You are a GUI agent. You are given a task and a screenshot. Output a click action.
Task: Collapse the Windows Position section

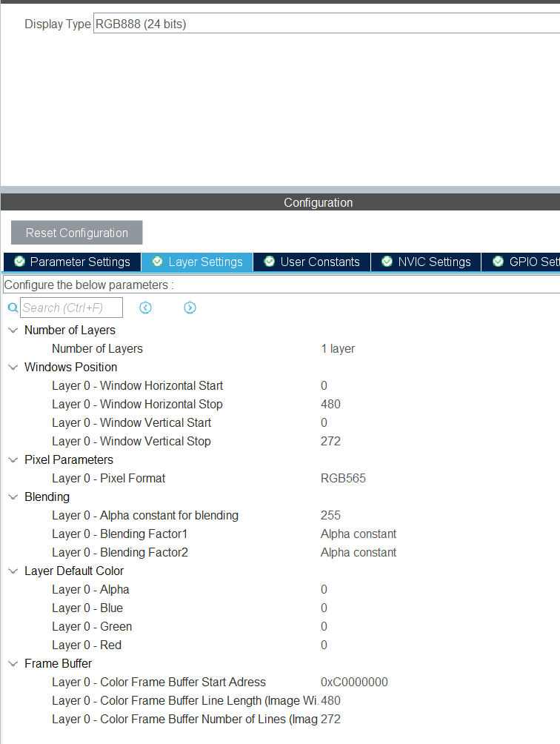[x=13, y=368]
